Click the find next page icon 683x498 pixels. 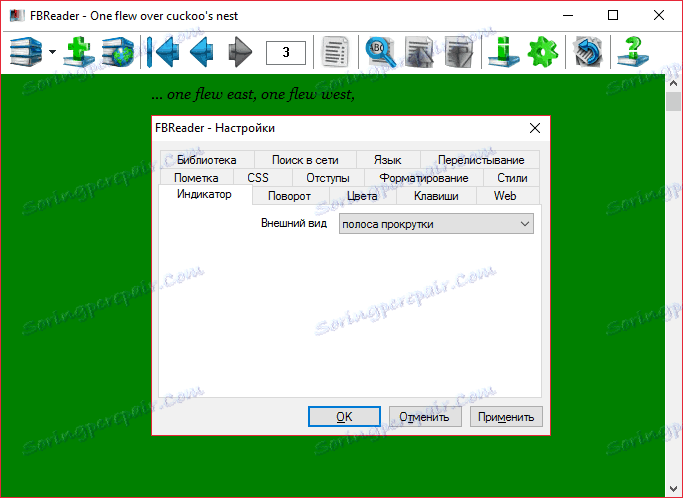click(x=459, y=52)
